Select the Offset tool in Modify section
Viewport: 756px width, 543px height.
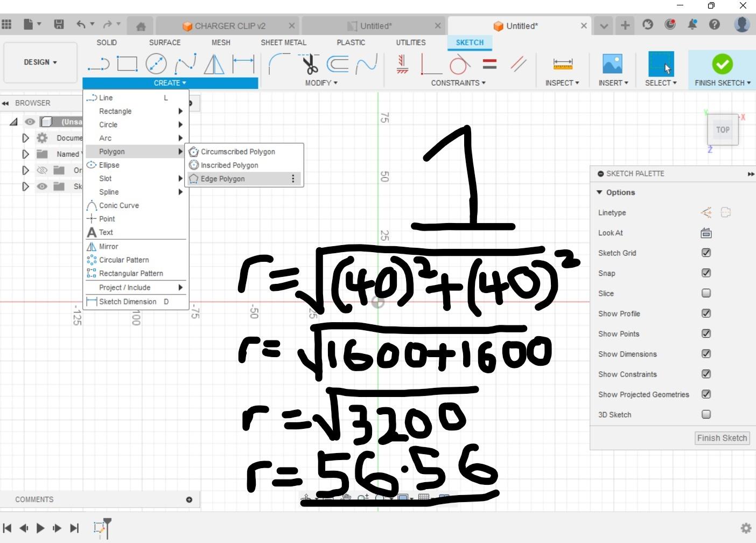coord(338,64)
